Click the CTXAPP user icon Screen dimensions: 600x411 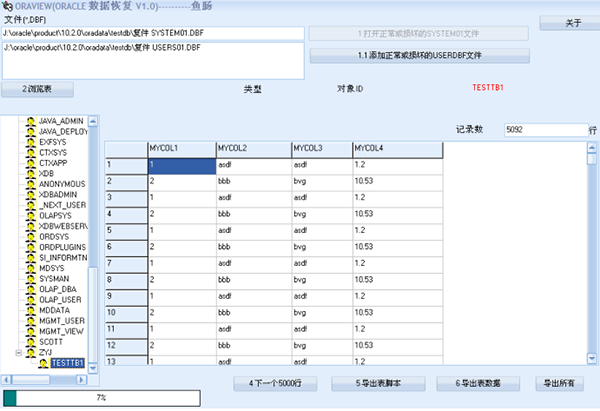click(31, 163)
